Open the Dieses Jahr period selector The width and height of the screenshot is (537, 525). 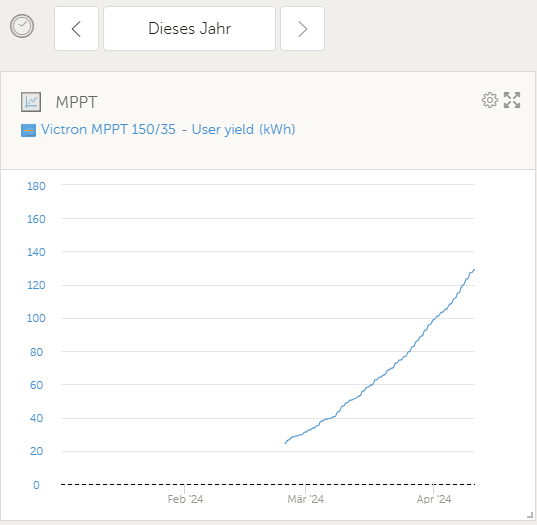click(189, 29)
